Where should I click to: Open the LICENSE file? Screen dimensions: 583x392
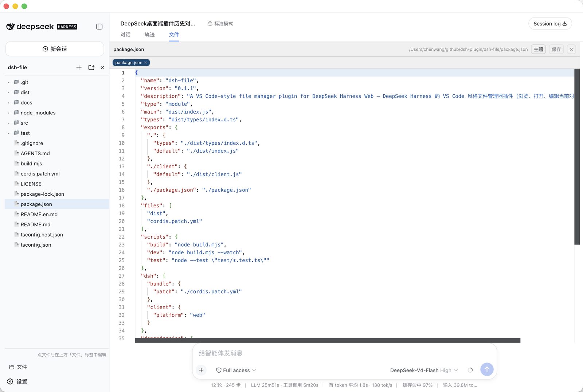pyautogui.click(x=57, y=184)
